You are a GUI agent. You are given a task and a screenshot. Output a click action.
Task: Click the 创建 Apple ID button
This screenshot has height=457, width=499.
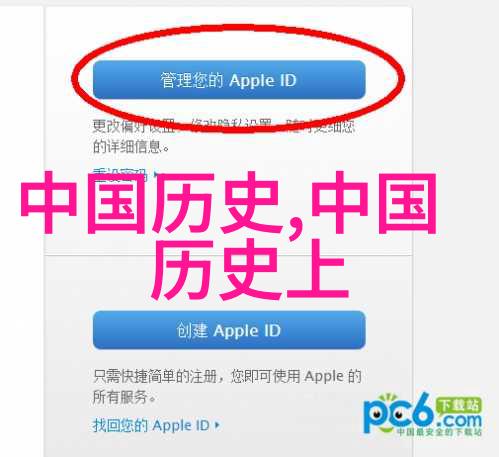point(229,330)
